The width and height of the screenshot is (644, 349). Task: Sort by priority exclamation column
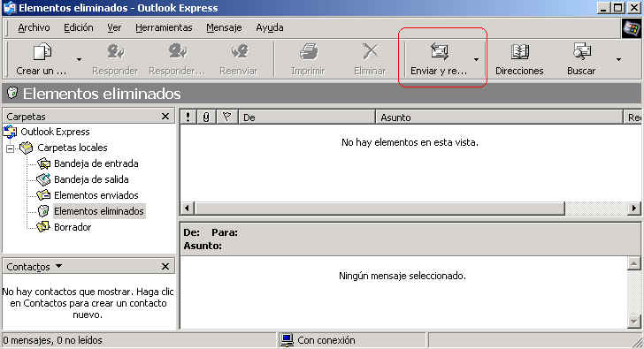(188, 118)
